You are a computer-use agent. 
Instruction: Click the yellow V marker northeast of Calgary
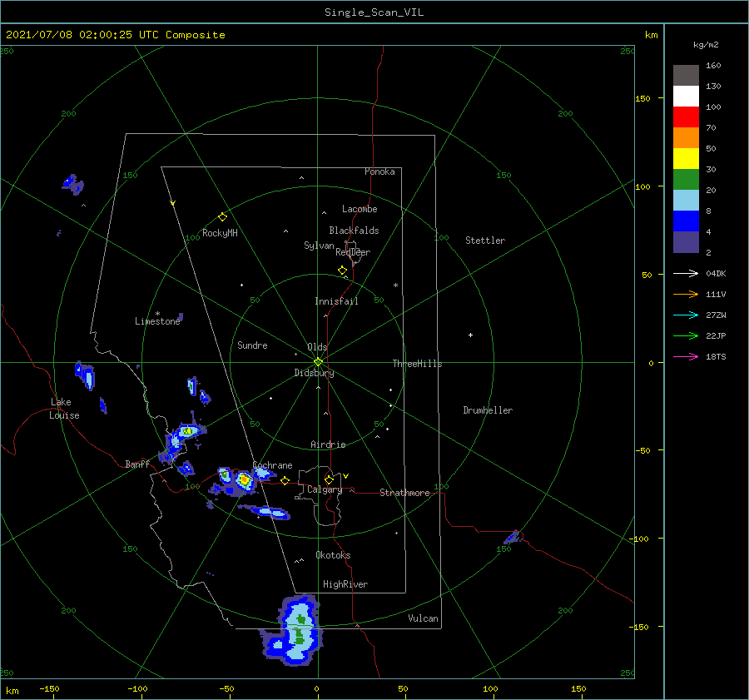point(346,476)
